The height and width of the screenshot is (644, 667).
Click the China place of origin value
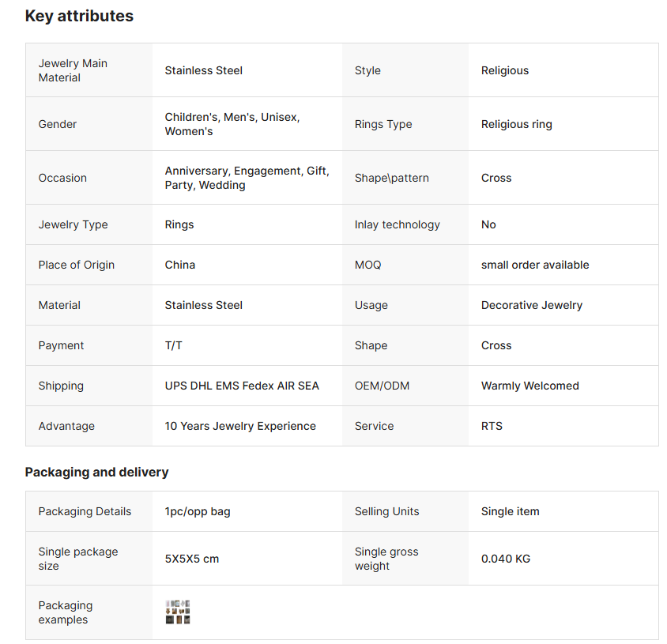[x=180, y=265]
